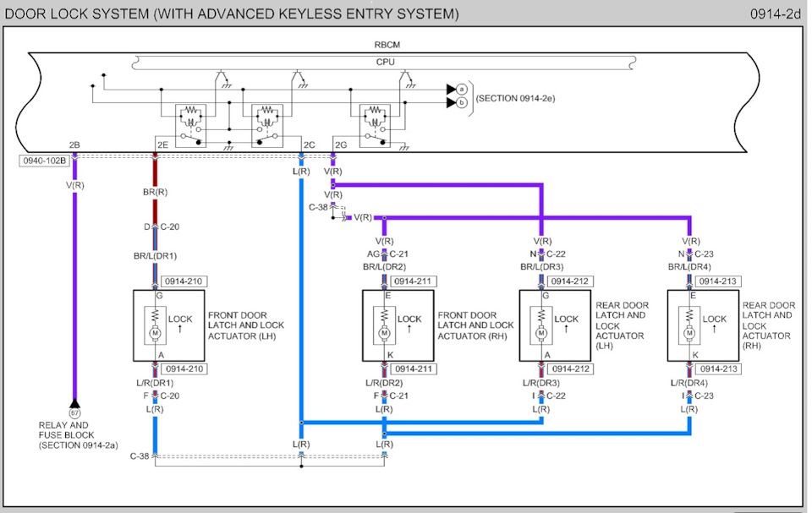Select the motor symbol in Front Door Actuator (RH)

pos(384,333)
